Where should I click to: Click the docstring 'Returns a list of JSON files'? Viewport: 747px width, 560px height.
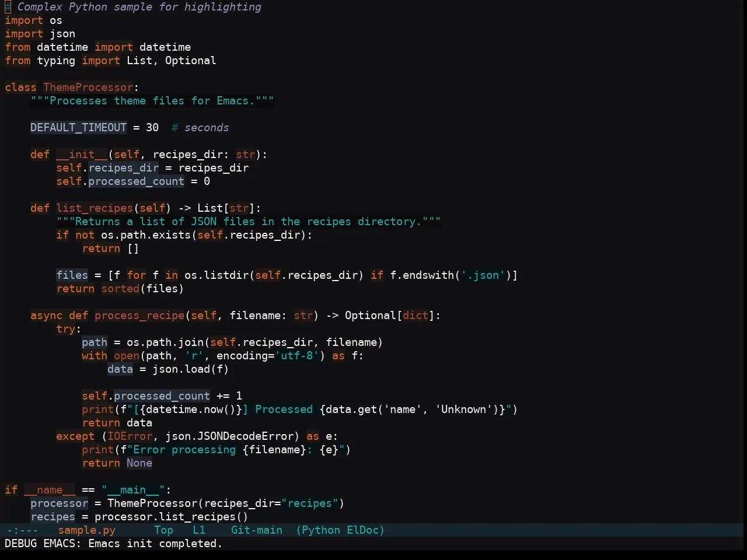[249, 222]
